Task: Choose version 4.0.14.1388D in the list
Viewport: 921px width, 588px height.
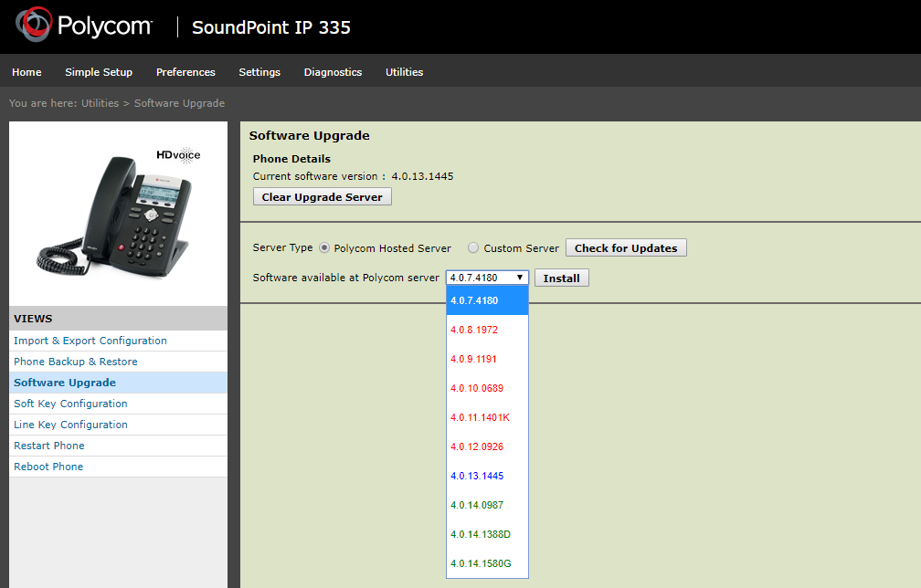Action: (x=488, y=535)
